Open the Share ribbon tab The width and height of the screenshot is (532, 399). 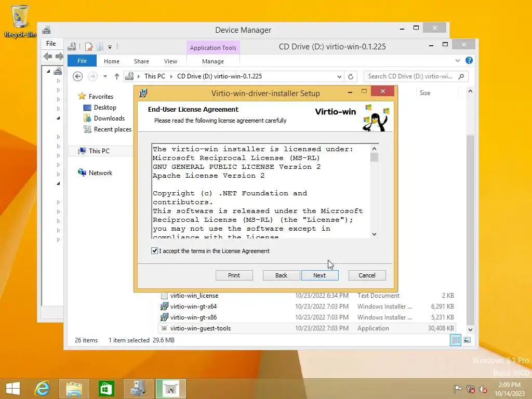point(141,61)
